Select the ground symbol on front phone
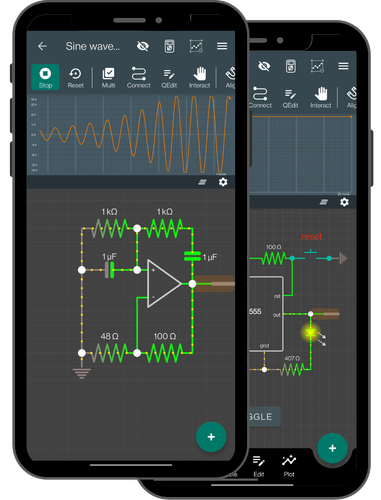Viewport: 381px width, 500px height. coord(82,373)
